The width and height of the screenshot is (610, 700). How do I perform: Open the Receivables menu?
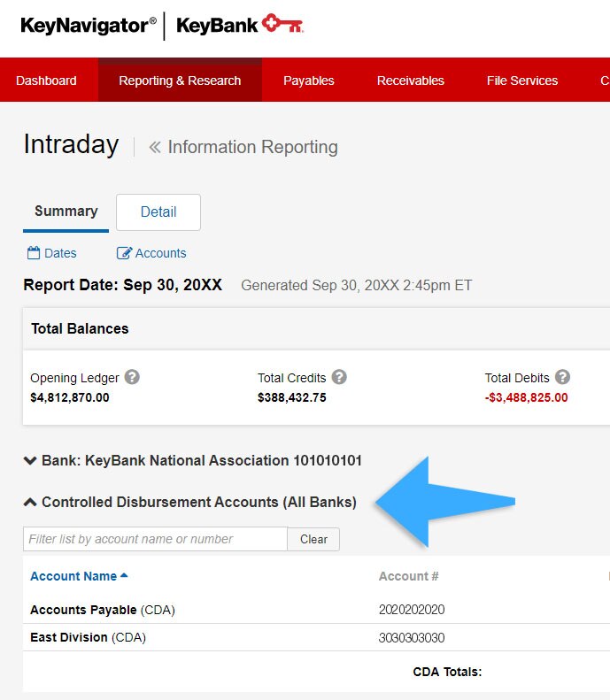(411, 81)
